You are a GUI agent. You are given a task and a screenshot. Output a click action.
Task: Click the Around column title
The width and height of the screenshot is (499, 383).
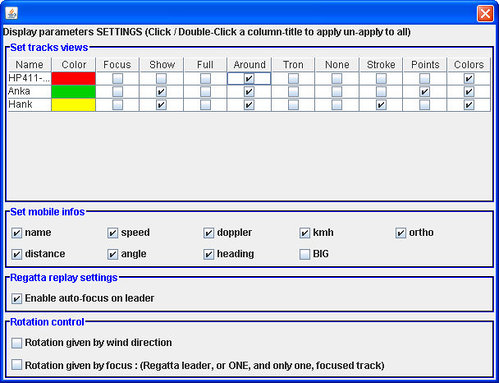249,64
